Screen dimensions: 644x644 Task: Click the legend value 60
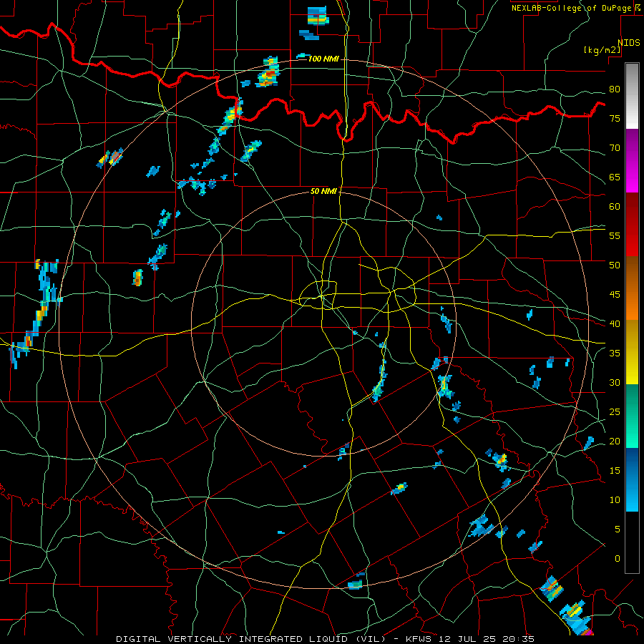click(615, 207)
